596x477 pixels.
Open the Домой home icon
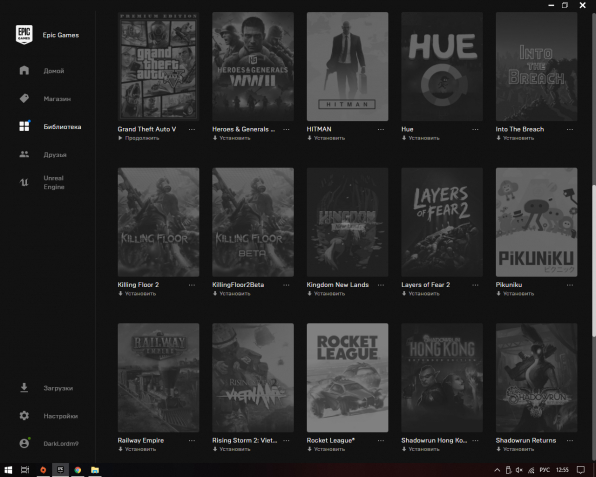(x=24, y=70)
